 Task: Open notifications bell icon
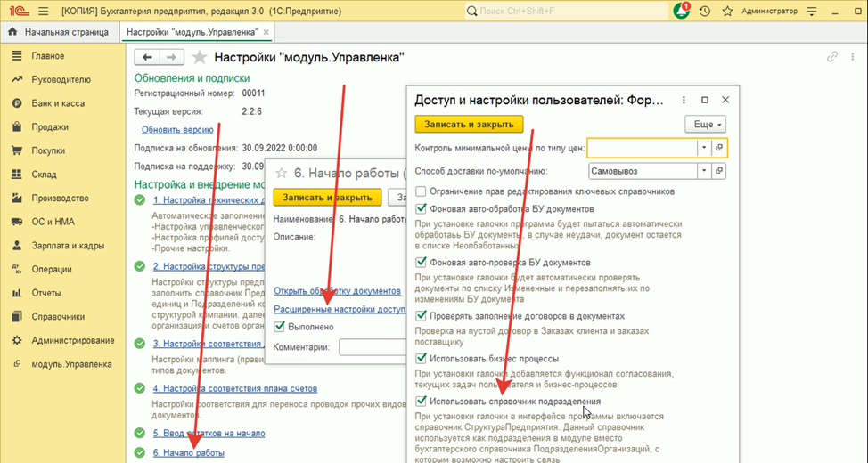682,11
